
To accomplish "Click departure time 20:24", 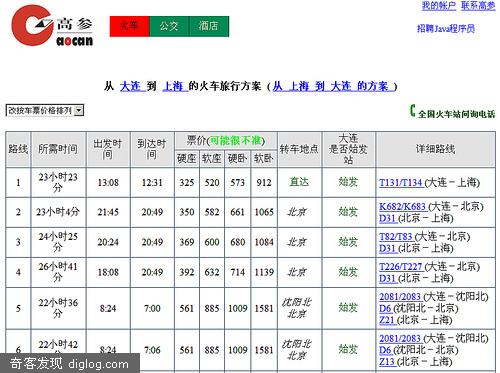I will tap(108, 242).
